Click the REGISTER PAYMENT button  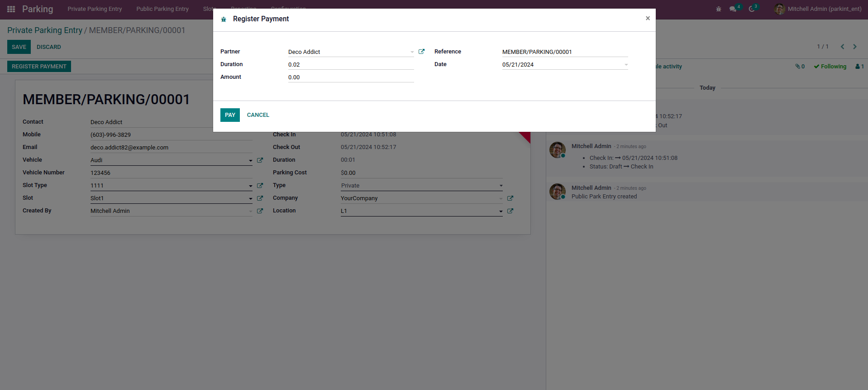pos(39,67)
